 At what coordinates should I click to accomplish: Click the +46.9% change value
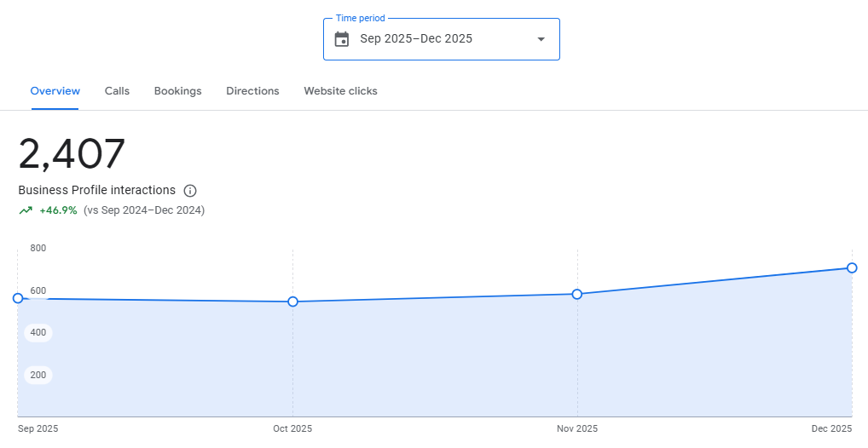[58, 210]
